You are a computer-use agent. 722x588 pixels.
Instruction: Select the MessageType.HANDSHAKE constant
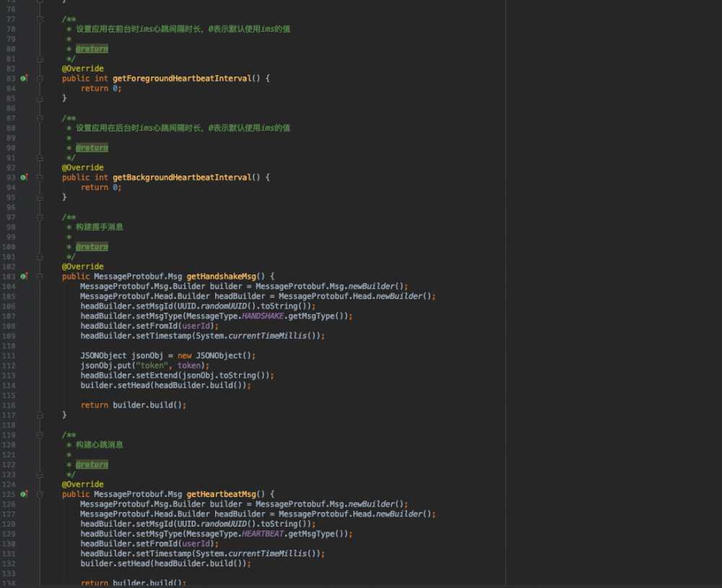click(263, 316)
